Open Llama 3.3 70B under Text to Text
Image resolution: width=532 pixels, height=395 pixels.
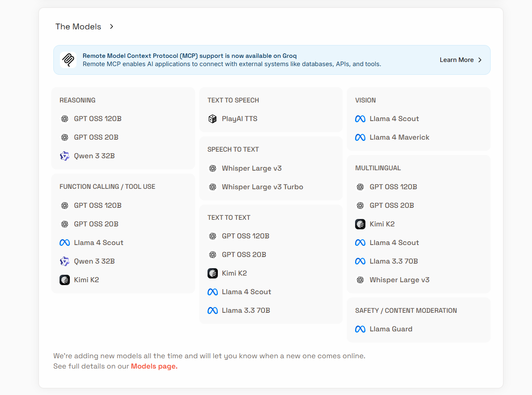[246, 311]
